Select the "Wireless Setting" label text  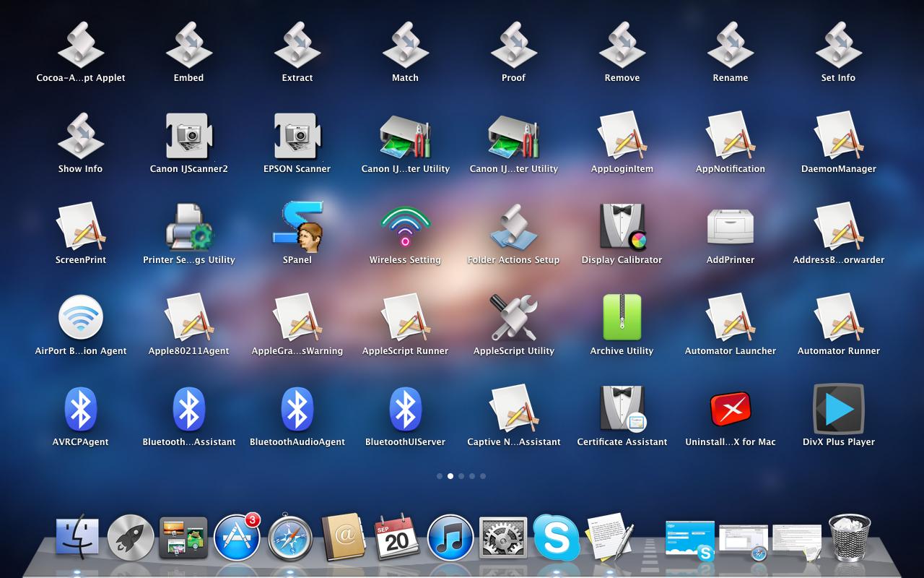pos(405,260)
